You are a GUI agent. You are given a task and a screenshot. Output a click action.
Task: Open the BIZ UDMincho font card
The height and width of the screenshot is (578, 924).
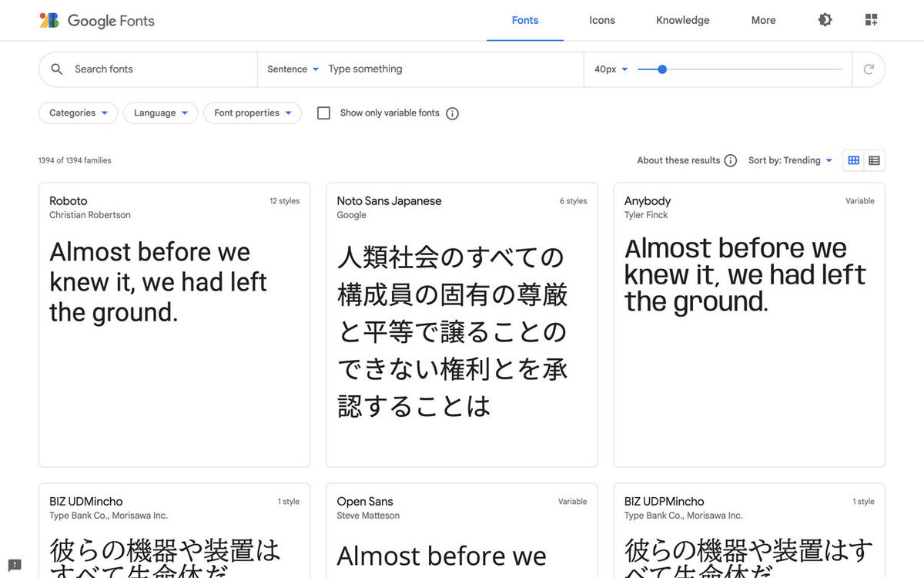[x=174, y=531]
